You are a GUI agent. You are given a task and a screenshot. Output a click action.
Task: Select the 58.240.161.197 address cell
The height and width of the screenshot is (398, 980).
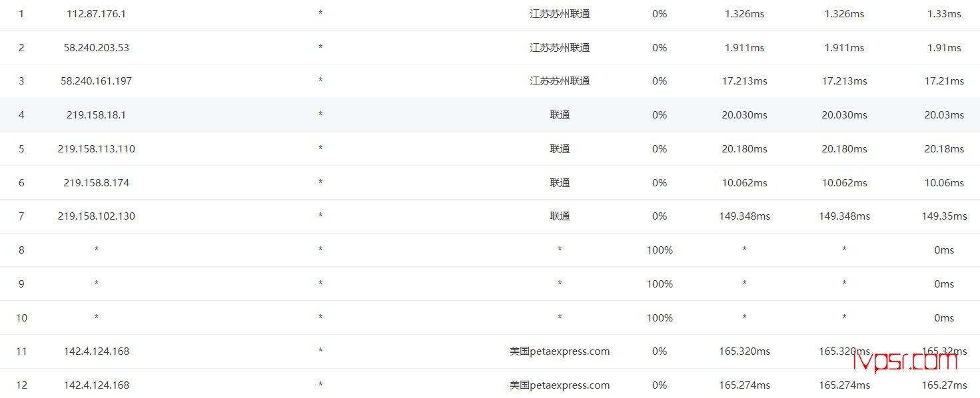[96, 81]
